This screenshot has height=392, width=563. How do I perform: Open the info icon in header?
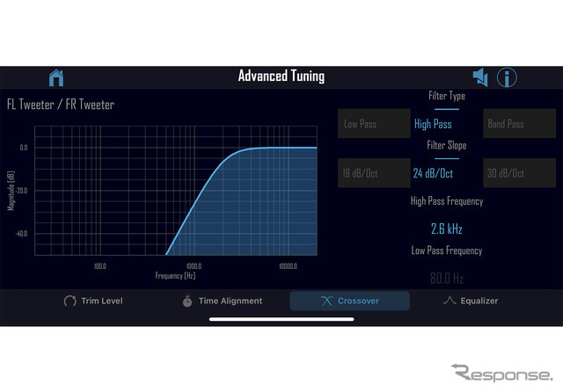coord(508,77)
